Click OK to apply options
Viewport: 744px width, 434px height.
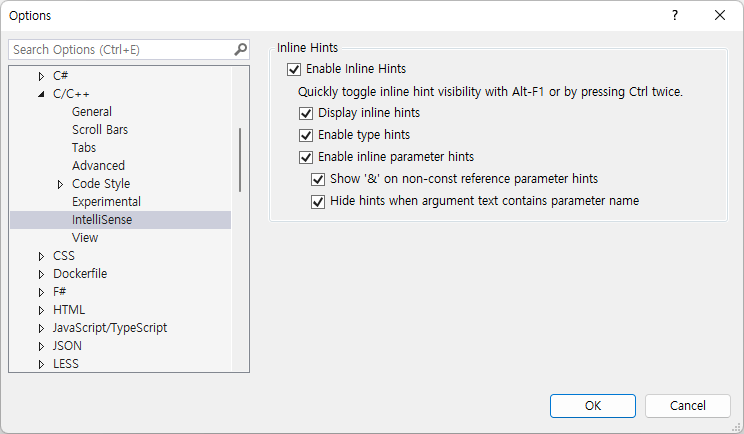click(593, 405)
